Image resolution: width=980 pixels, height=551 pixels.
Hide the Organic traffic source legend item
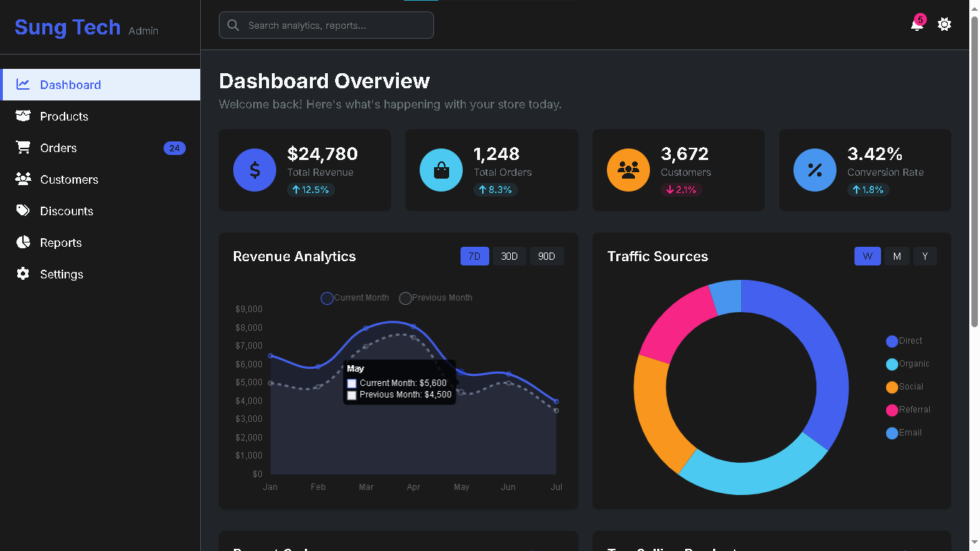[908, 364]
